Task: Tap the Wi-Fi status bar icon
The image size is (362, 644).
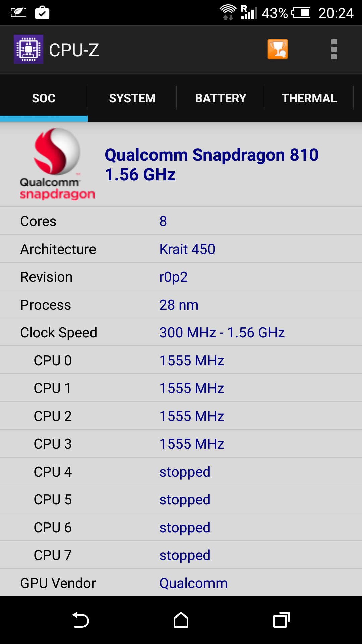Action: [x=228, y=13]
